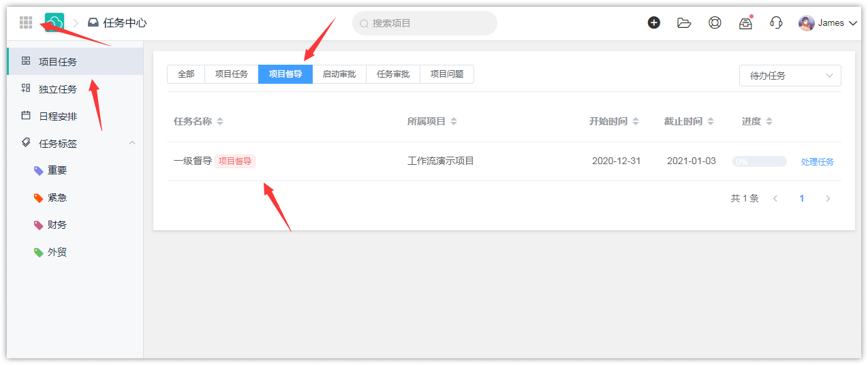Click the 处理任务 link
This screenshot has width=868, height=365.
pos(817,161)
